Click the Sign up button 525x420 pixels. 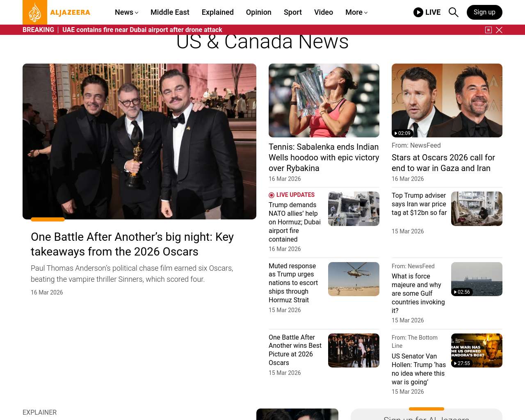pos(484,12)
